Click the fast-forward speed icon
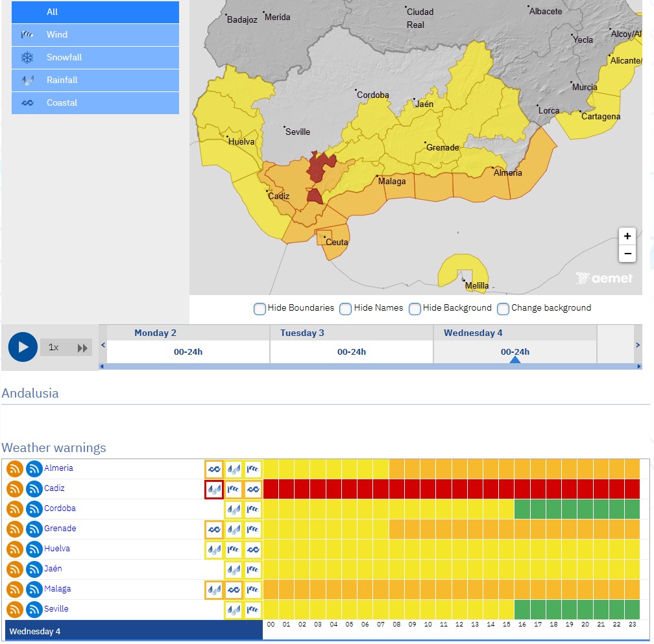The height and width of the screenshot is (644, 654). [82, 348]
